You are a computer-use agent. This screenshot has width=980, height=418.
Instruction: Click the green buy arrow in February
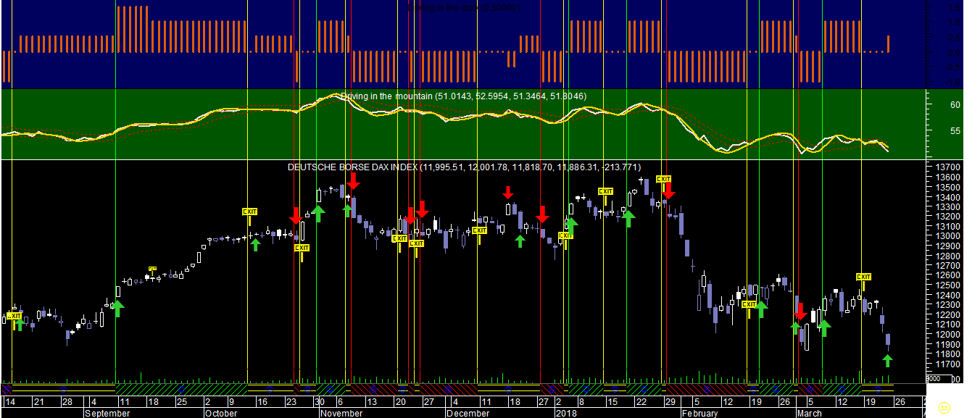761,309
